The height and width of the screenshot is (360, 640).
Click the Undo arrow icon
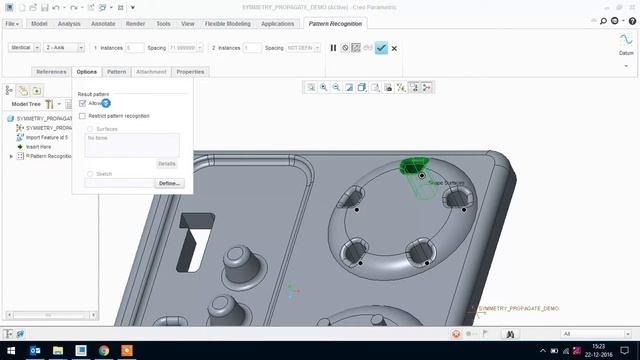pos(56,7)
